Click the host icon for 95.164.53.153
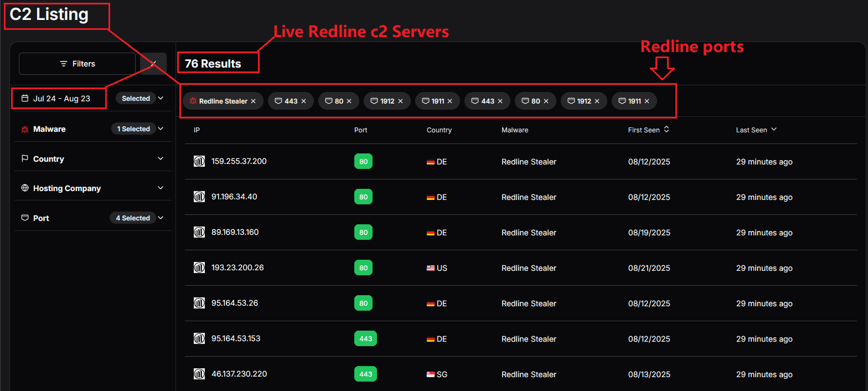This screenshot has width=868, height=391. click(x=199, y=339)
